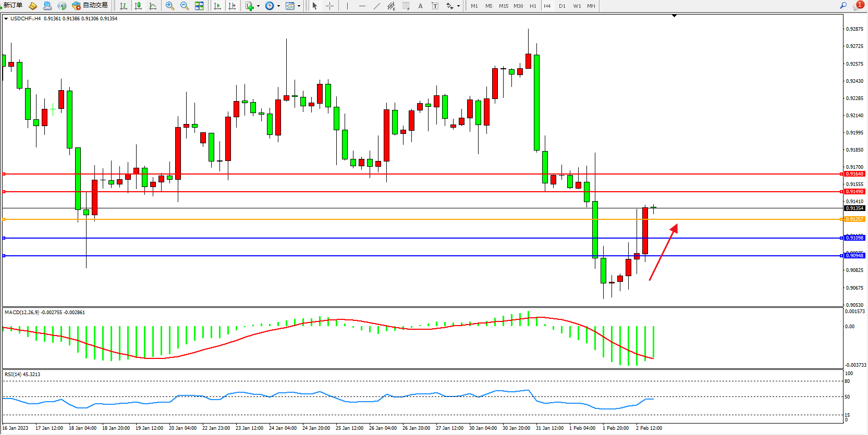Viewport: 868px width, 435px height.
Task: Expand the arrows objects dropdown
Action: pyautogui.click(x=458, y=6)
